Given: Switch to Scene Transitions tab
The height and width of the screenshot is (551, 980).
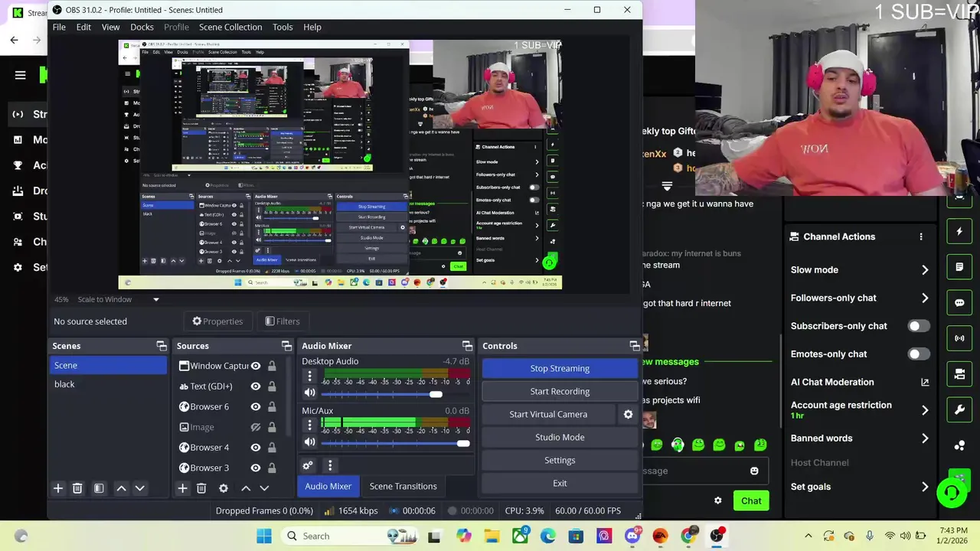Looking at the screenshot, I should (403, 486).
